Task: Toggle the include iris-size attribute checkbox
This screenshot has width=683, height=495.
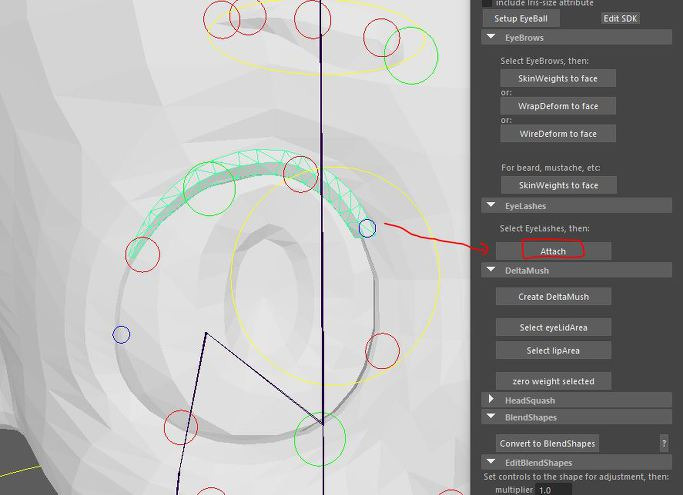Action: click(487, 3)
